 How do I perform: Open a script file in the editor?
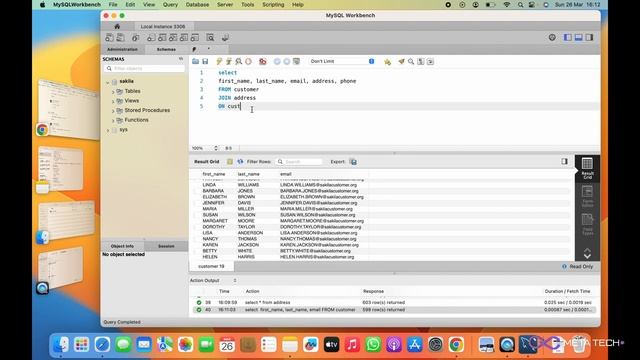pos(196,61)
